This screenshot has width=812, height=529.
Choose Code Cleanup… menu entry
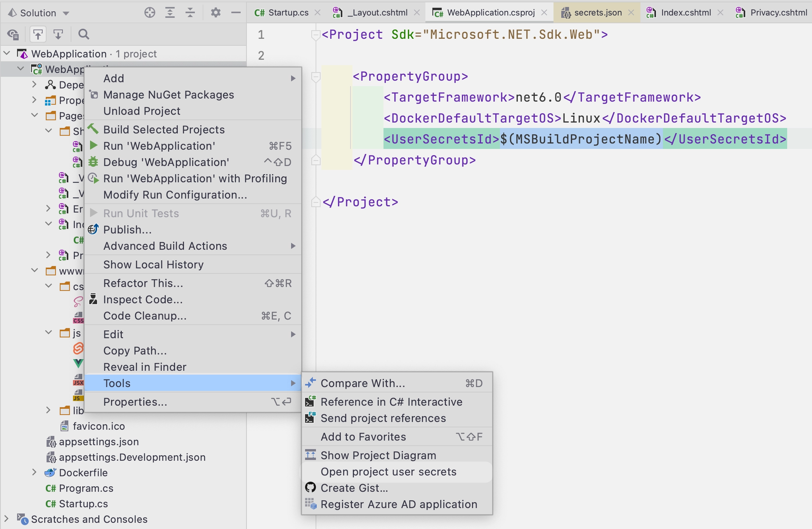193,316
